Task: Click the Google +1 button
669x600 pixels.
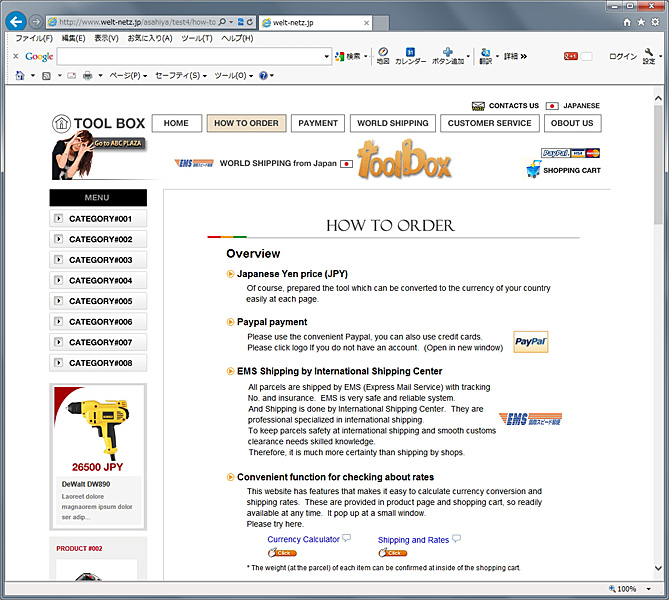Action: point(570,56)
